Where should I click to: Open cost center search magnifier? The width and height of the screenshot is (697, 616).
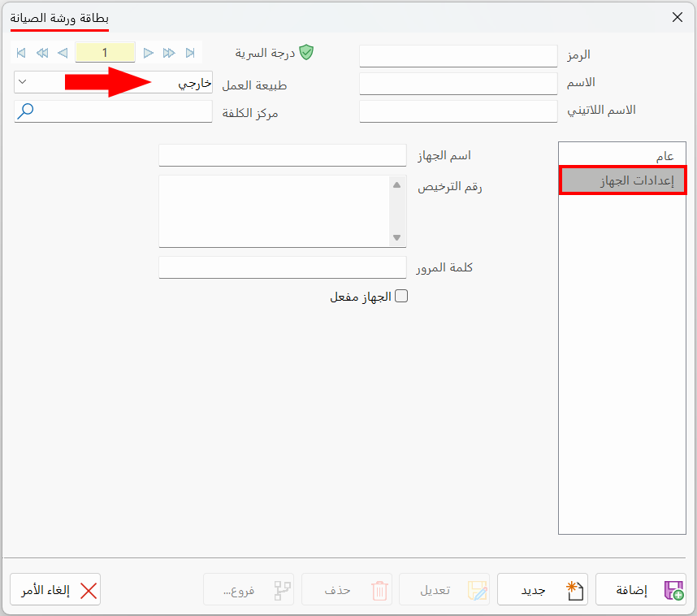25,111
